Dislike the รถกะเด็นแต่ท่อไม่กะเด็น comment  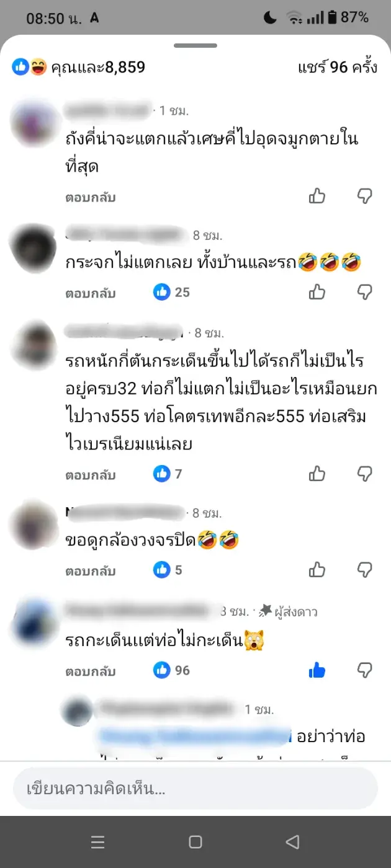coord(365,670)
